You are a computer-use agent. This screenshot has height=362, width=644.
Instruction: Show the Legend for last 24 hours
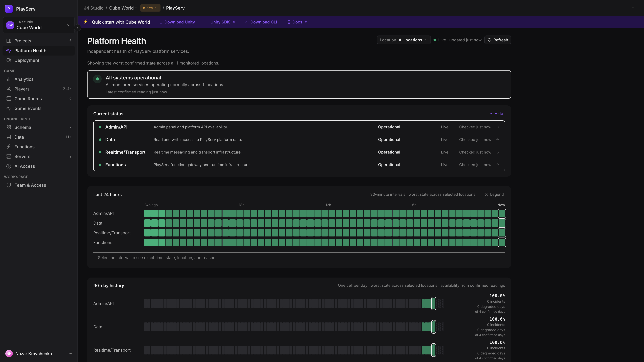(x=494, y=194)
